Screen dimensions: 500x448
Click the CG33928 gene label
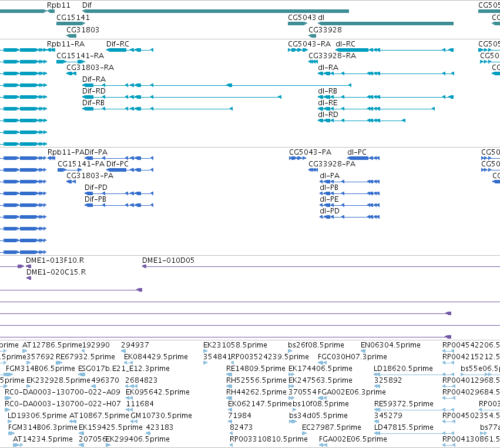325,29
